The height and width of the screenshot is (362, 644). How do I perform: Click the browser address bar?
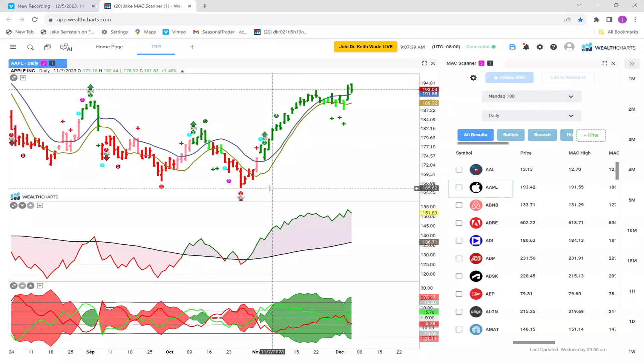[x=302, y=20]
